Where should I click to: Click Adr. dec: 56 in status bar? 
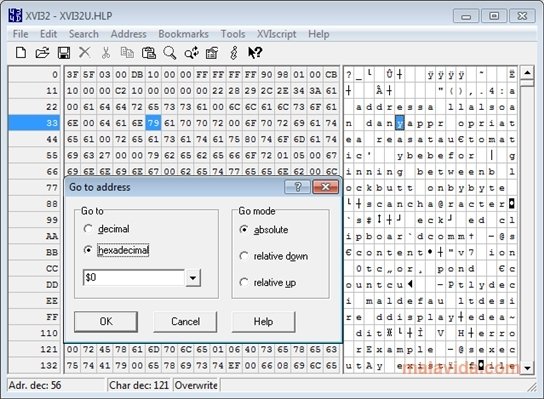tap(35, 385)
